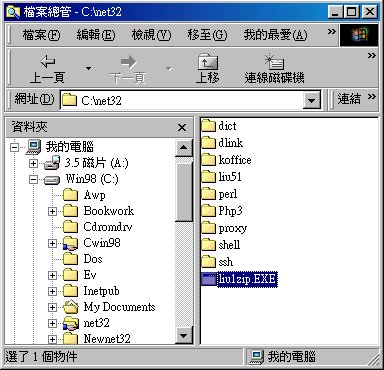This screenshot has height=370, width=384.
Task: Open the back button history dropdown
Action: (88, 69)
